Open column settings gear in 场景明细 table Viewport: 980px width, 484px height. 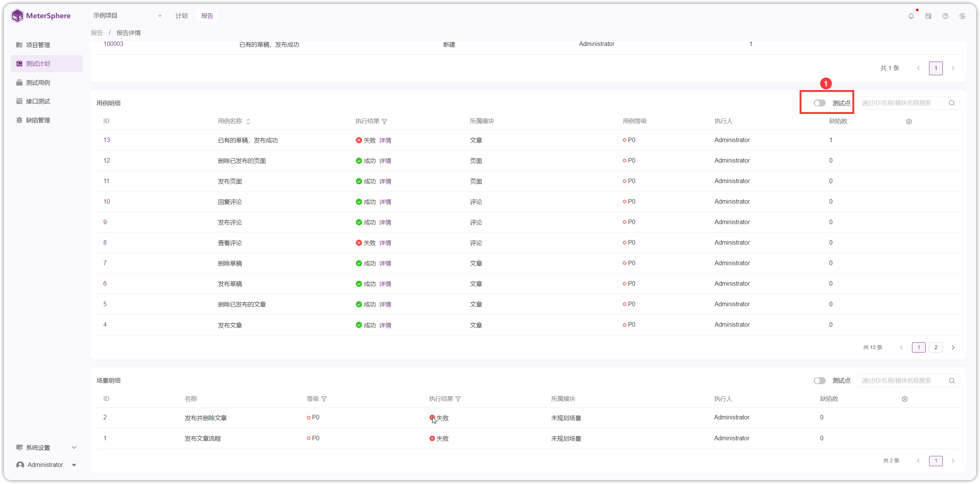[905, 399]
